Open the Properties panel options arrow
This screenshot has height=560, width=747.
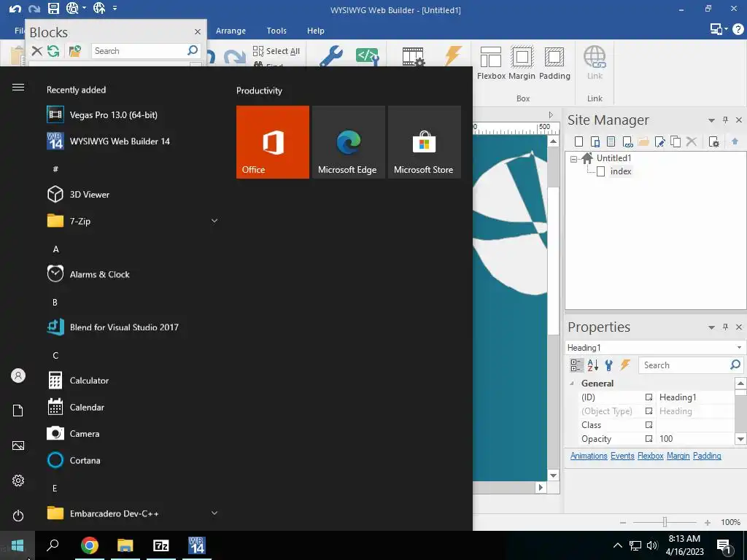(711, 327)
